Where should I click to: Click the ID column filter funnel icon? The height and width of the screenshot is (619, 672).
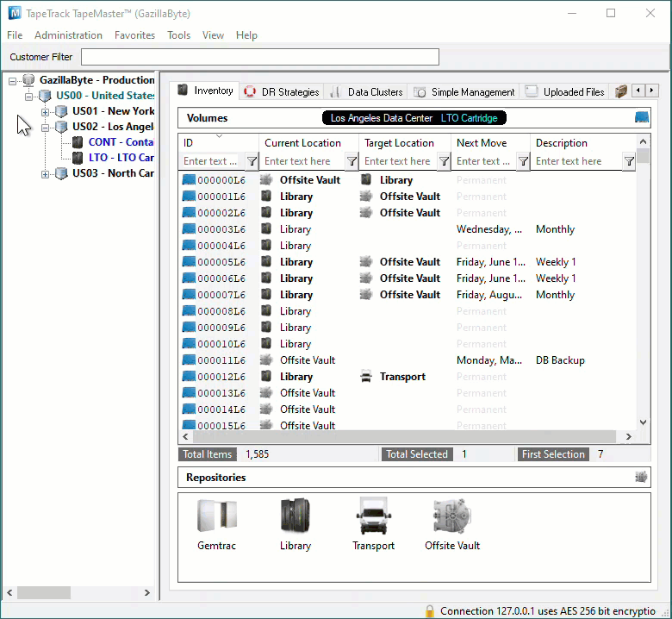pyautogui.click(x=252, y=161)
